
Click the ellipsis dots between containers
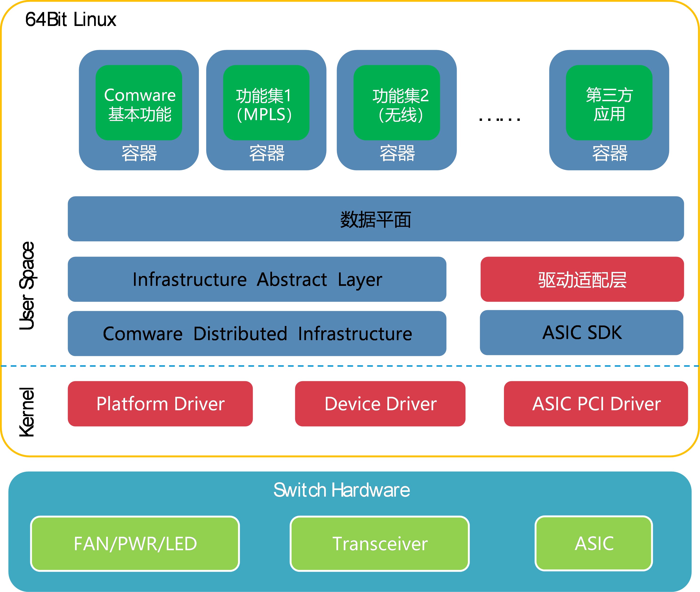500,119
